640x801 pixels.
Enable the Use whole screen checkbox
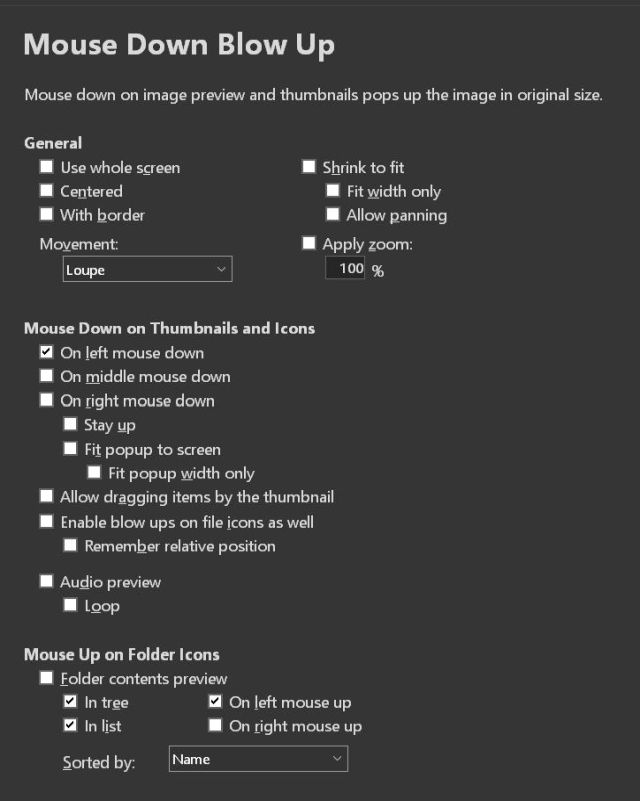(47, 168)
